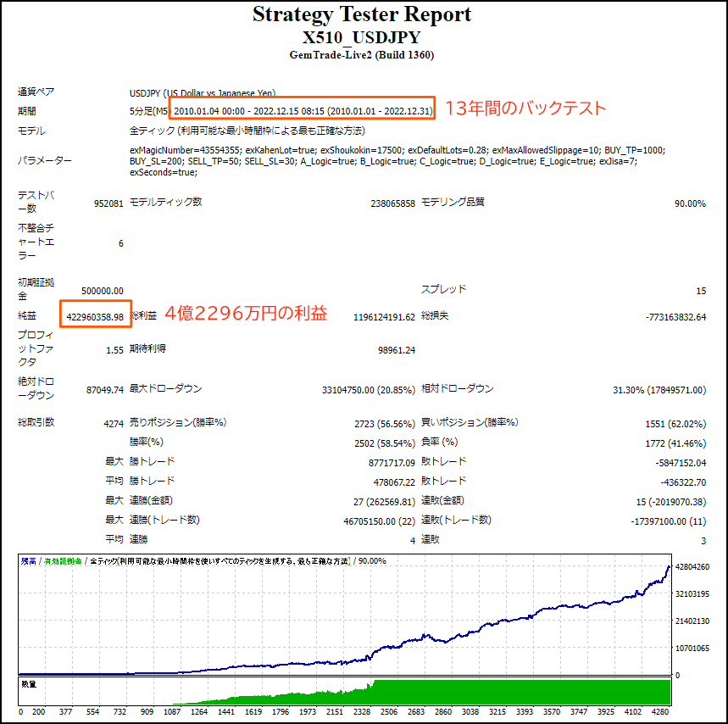Screen dimensions: 728x724
Task: Select profit trades value 2502 (58.54%)
Action: click(385, 443)
